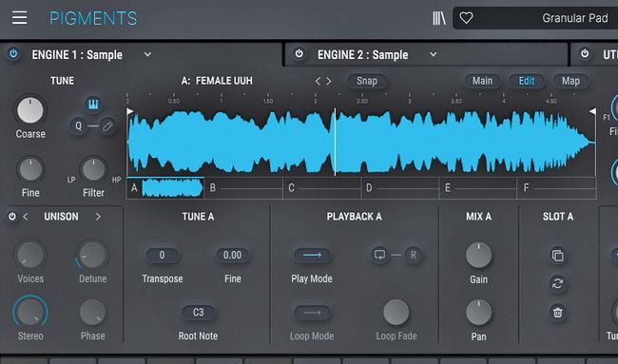
Task: Switch to the Edit view tab
Action: point(527,81)
